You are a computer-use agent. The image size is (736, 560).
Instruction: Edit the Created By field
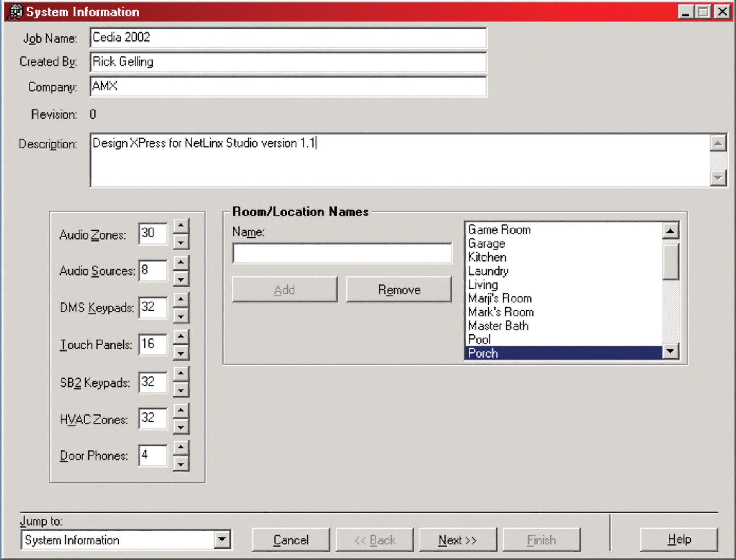(x=288, y=62)
